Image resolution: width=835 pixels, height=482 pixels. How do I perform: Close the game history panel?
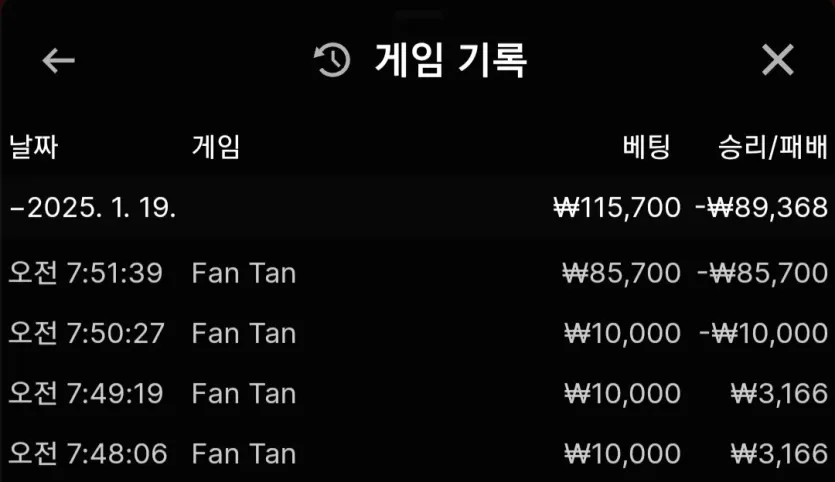click(777, 60)
